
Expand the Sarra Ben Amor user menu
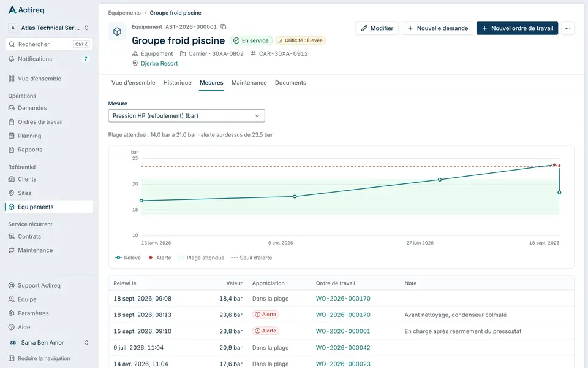pos(49,343)
